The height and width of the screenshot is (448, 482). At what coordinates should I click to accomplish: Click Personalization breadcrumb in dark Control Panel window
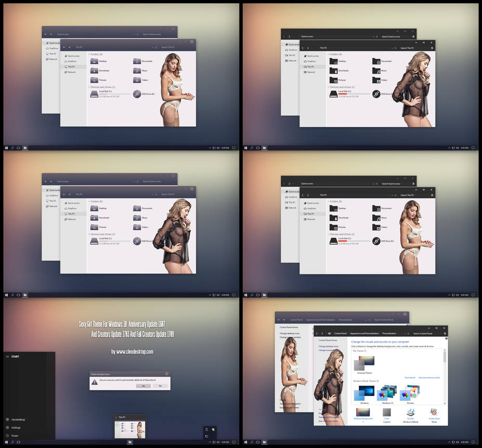[389, 333]
